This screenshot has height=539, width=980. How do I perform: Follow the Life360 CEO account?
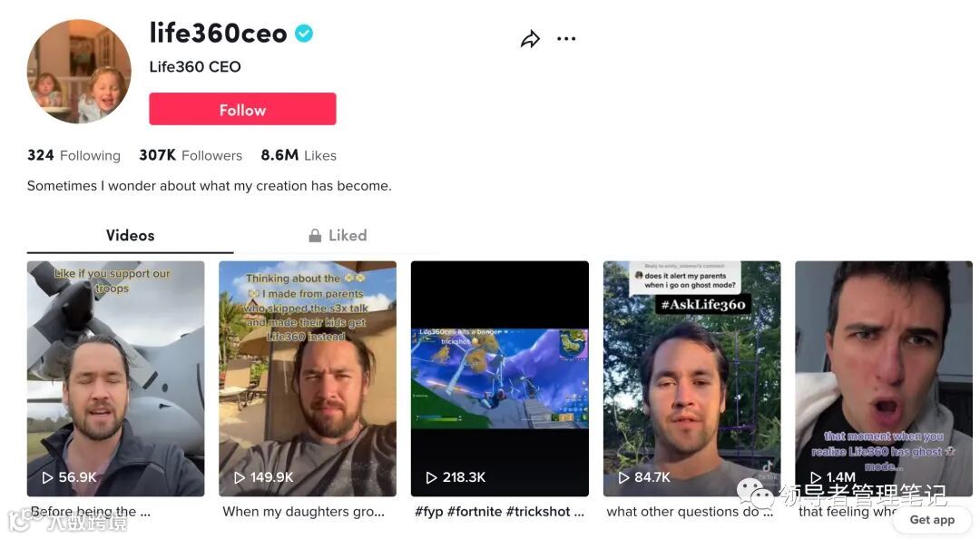coord(242,110)
